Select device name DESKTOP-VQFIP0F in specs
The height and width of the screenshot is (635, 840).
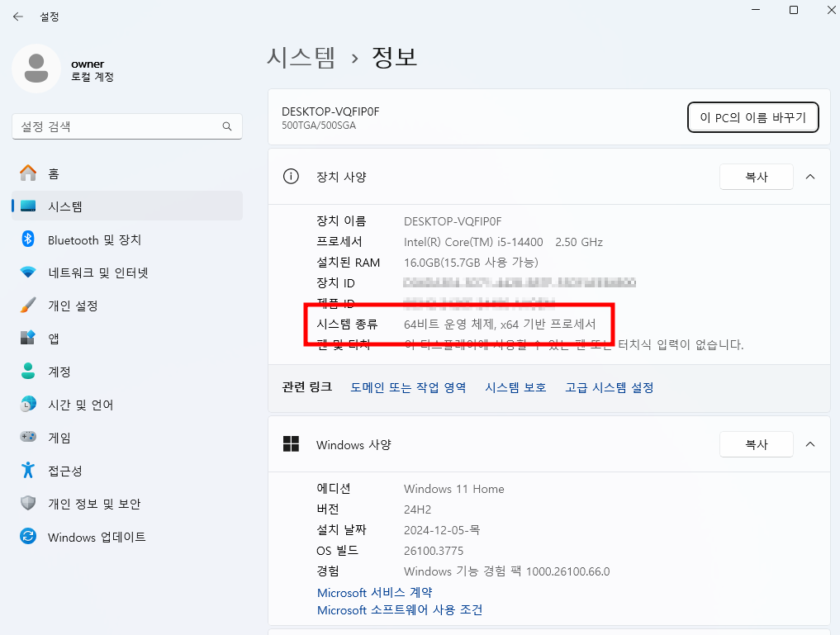453,221
